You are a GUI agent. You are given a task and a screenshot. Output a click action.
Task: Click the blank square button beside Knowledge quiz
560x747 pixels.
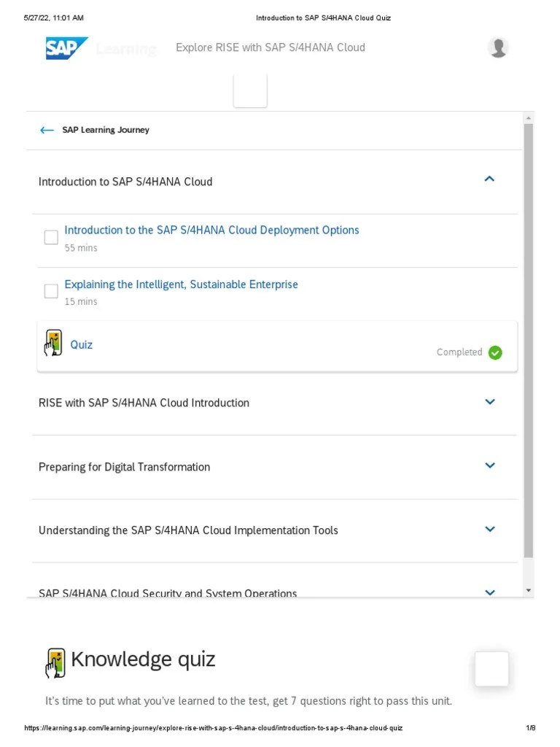point(492,669)
